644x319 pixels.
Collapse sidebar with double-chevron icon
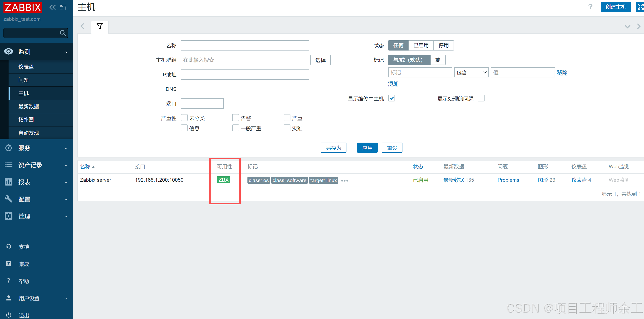click(53, 8)
